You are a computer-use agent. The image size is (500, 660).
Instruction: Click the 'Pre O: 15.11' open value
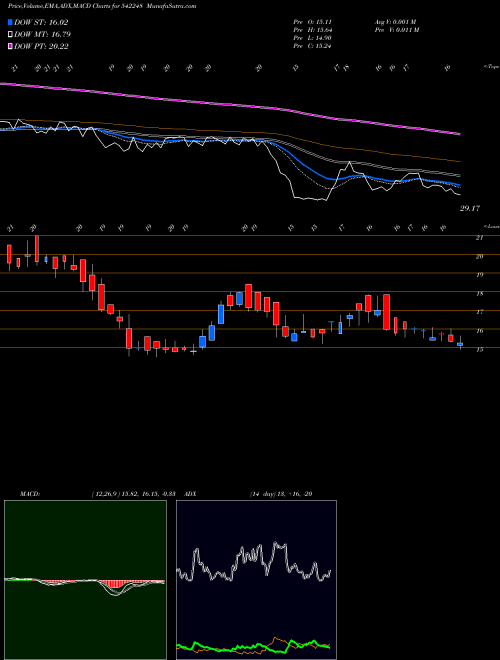click(x=312, y=22)
